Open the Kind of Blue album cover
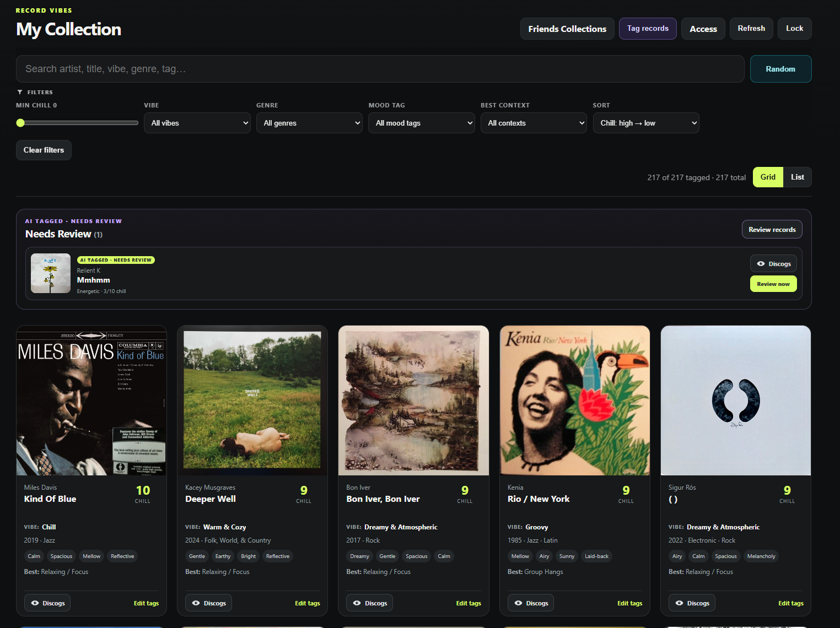Viewport: 840px width, 628px height. [x=91, y=400]
